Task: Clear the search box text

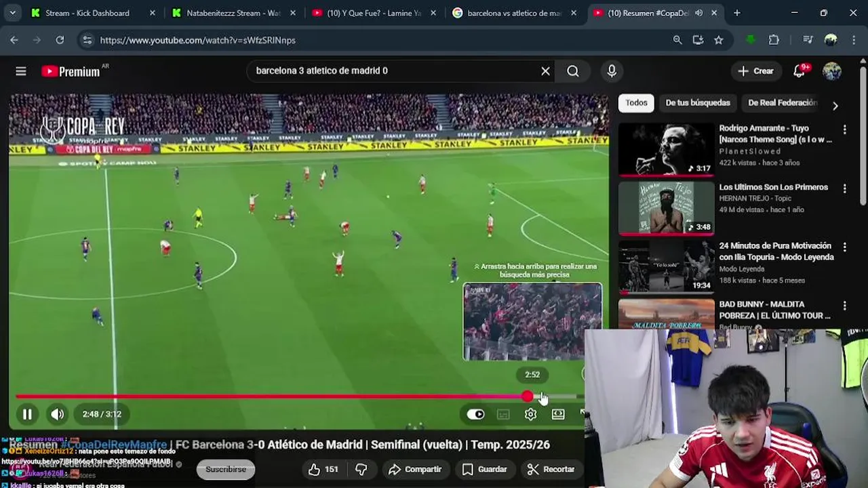Action: point(545,71)
